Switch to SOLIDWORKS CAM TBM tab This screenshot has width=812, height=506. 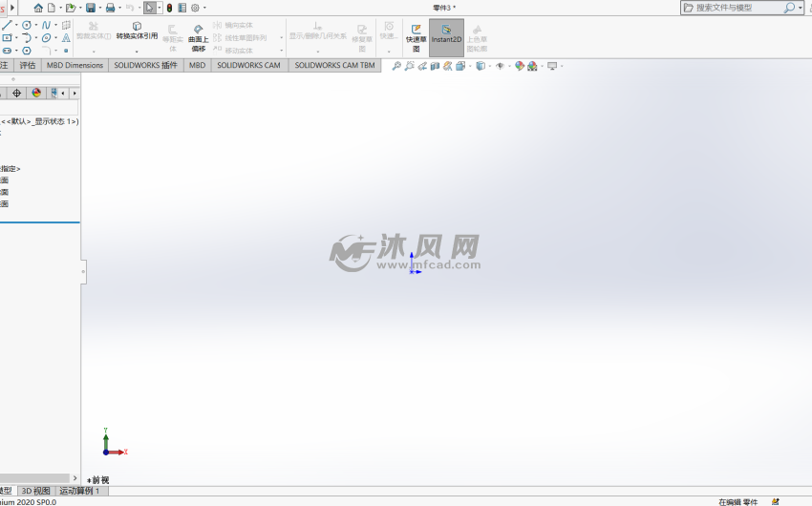pos(334,65)
